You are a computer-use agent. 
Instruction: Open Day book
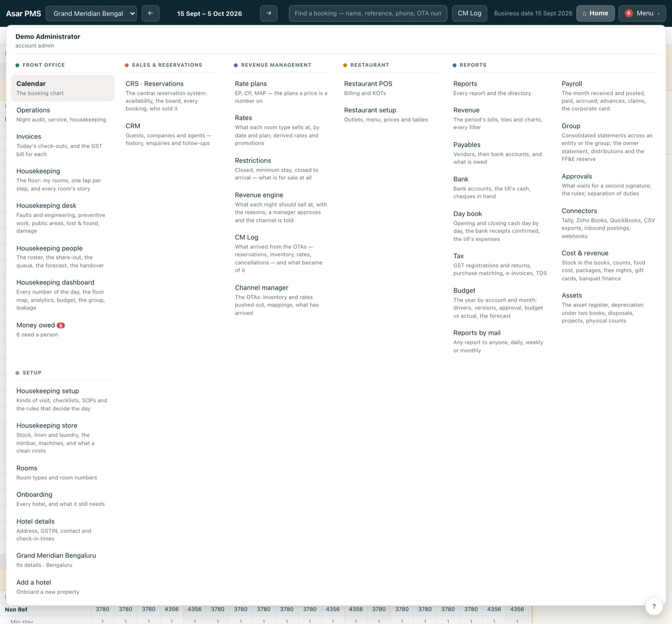coord(501,226)
